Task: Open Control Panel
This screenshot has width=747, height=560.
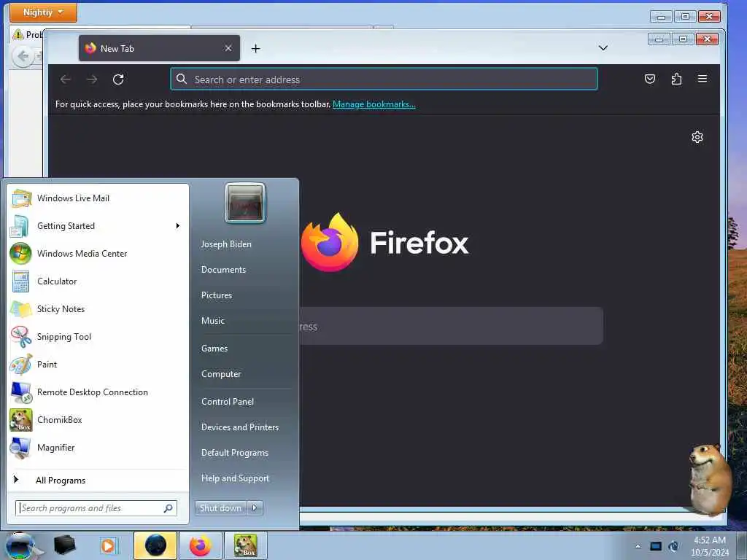Action: [x=228, y=402]
